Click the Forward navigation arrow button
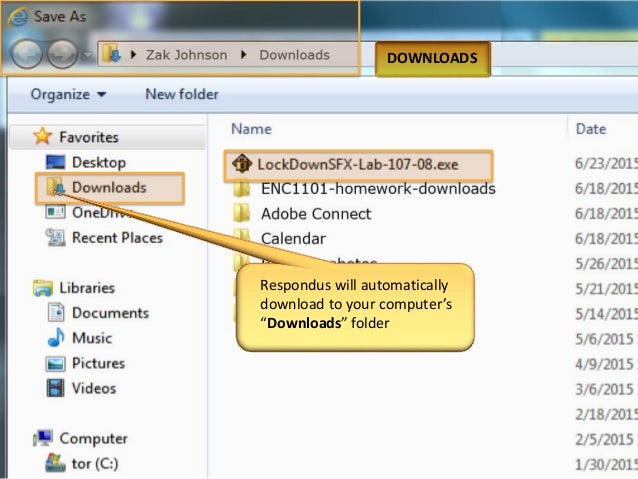The image size is (638, 479). pyautogui.click(x=63, y=54)
